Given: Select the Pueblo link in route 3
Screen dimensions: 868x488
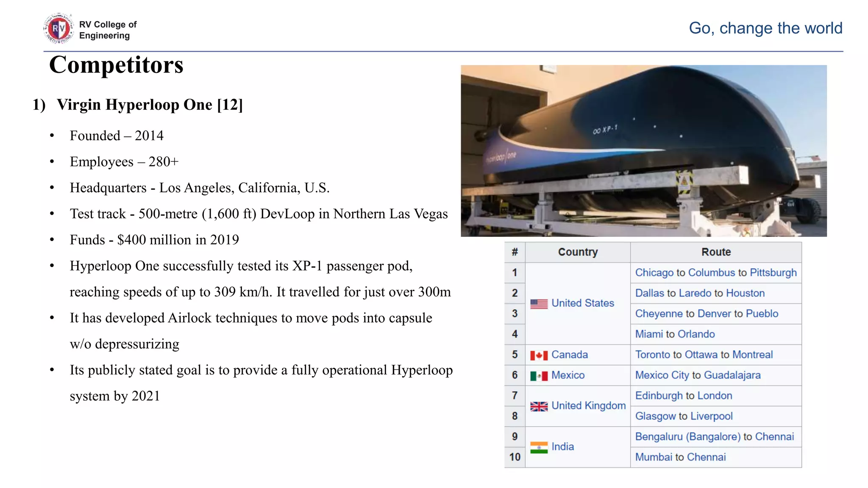Looking at the screenshot, I should coord(762,314).
